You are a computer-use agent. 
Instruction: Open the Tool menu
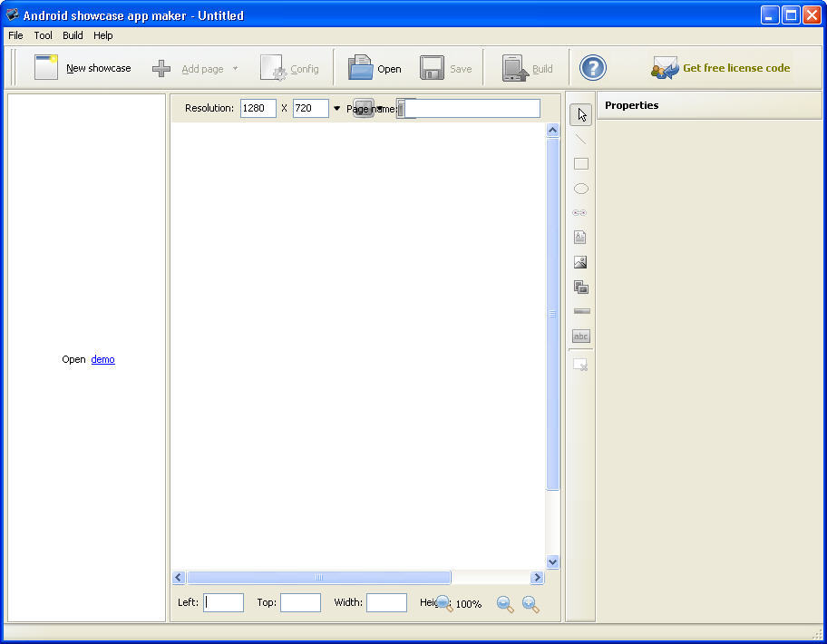[44, 35]
